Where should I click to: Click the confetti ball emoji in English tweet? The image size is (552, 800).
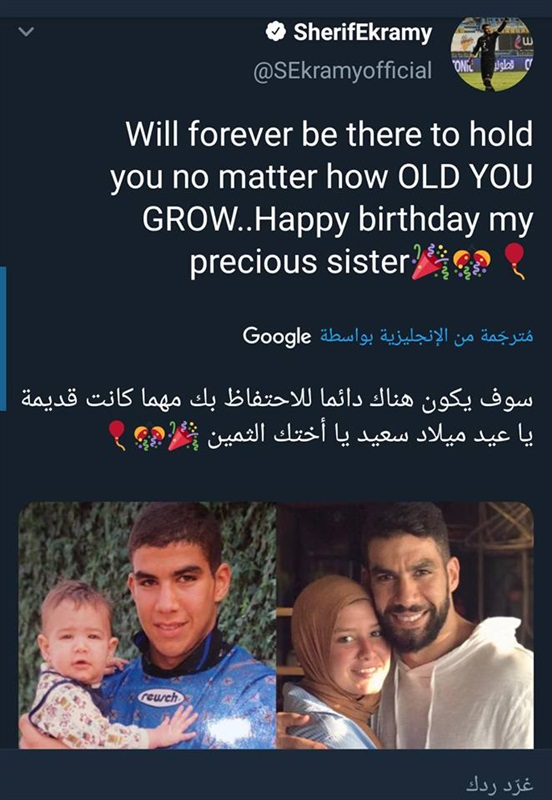click(x=472, y=263)
